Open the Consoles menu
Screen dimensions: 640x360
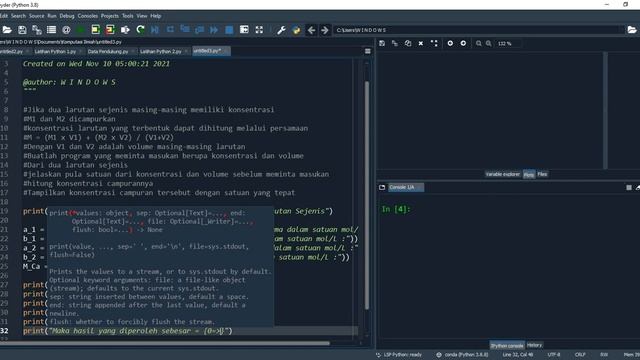tap(88, 16)
